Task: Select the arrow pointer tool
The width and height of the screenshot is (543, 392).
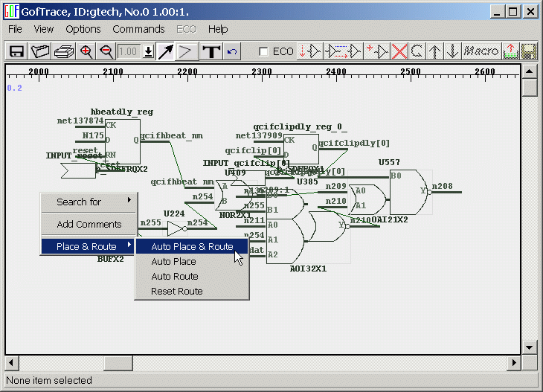Action: click(165, 51)
